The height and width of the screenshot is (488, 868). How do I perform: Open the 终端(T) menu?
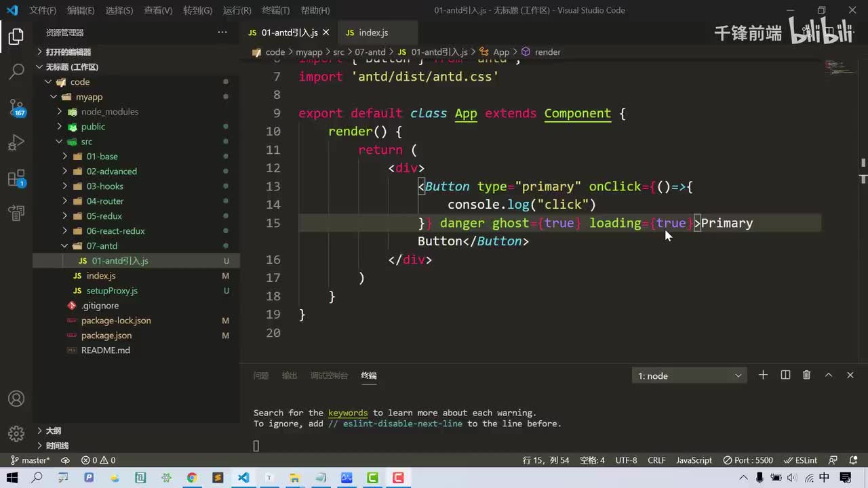(x=275, y=10)
